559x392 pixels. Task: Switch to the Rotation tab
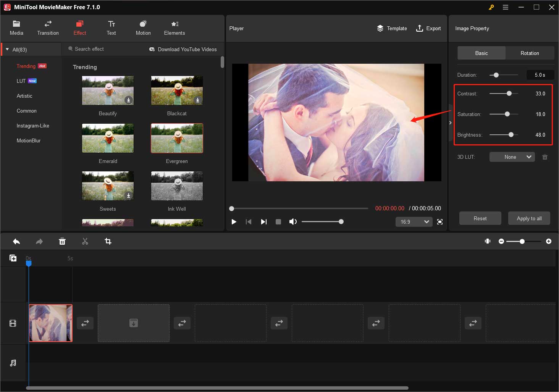[x=530, y=53]
